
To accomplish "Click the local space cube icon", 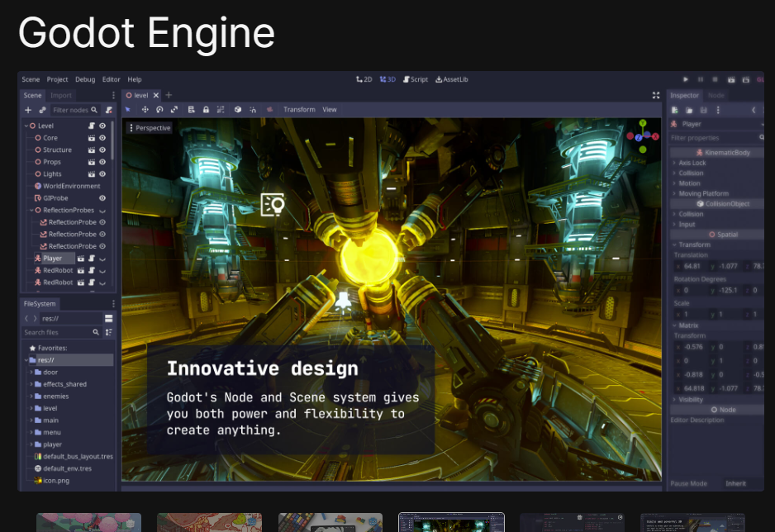I will coord(238,110).
